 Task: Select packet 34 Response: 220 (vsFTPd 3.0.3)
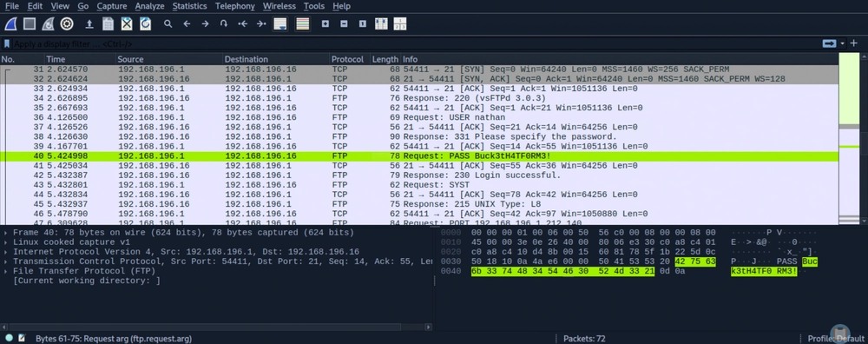(x=419, y=98)
